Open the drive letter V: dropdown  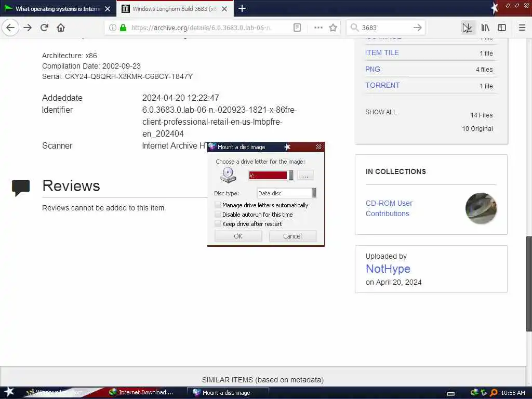[x=291, y=175]
